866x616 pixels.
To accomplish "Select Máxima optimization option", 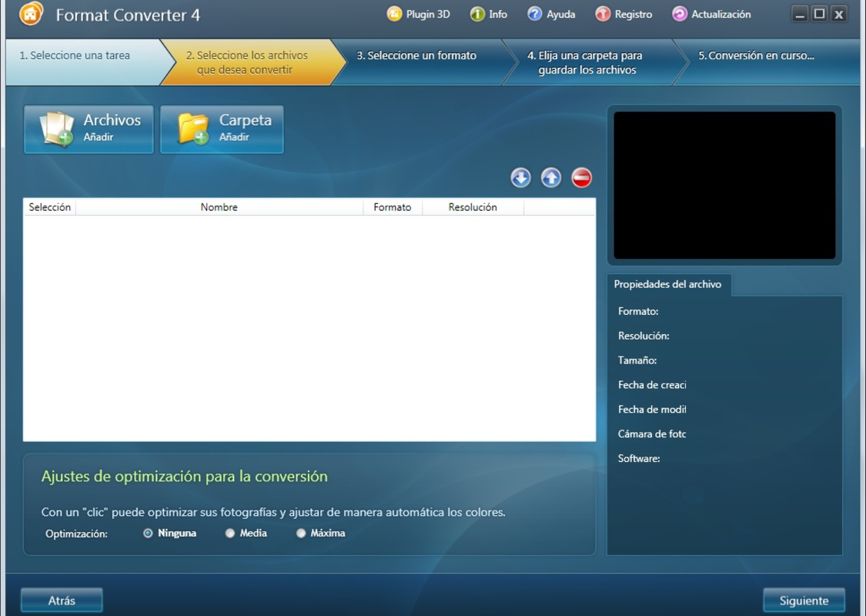I will 320,533.
